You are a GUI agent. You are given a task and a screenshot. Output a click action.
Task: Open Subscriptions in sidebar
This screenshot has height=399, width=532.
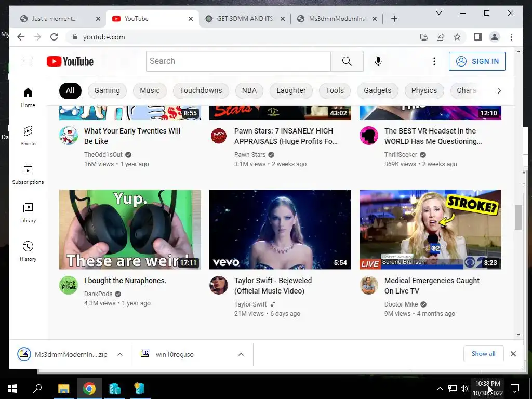(28, 175)
